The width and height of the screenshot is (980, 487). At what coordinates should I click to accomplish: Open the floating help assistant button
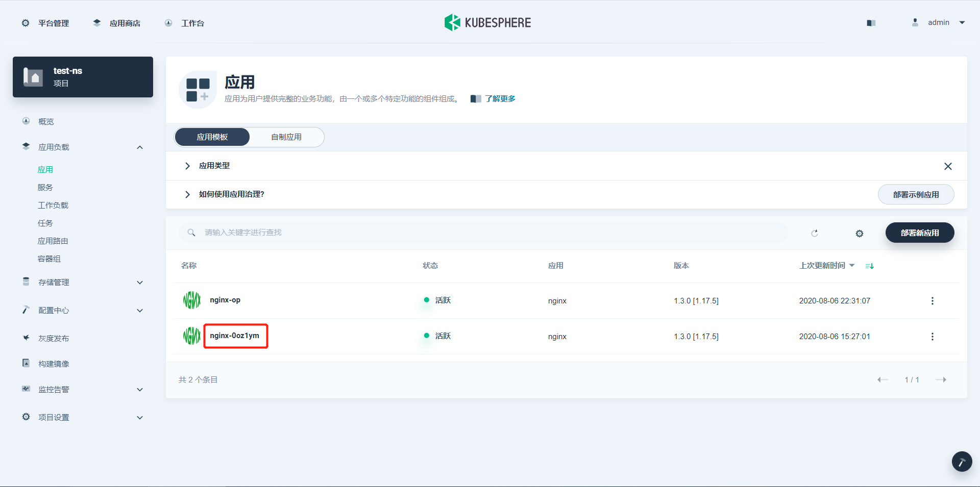point(962,462)
